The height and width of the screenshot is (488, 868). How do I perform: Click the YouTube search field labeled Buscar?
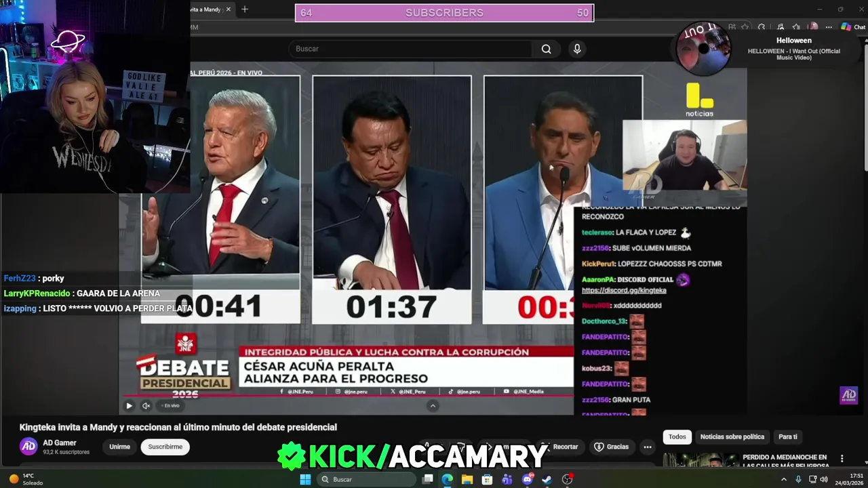tap(410, 49)
